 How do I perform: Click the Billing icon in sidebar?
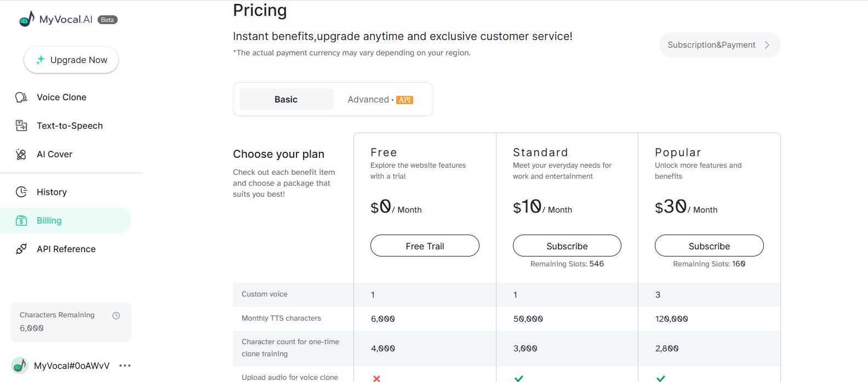[21, 221]
